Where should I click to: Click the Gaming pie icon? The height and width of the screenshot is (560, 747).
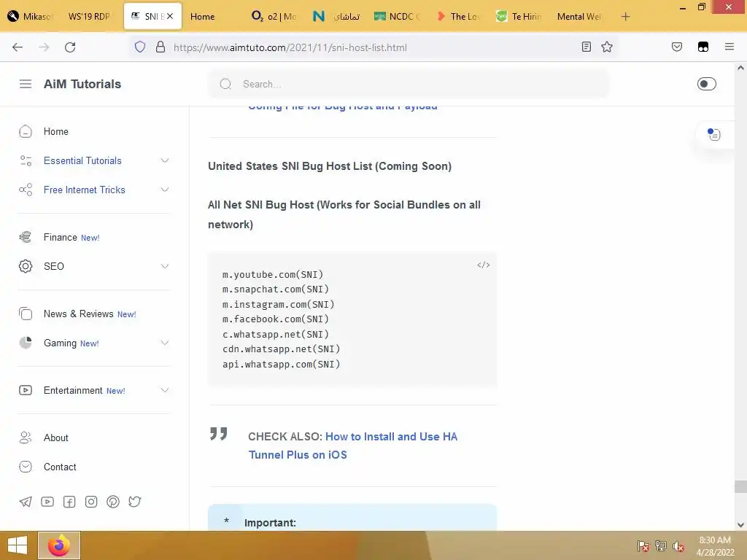pyautogui.click(x=26, y=343)
